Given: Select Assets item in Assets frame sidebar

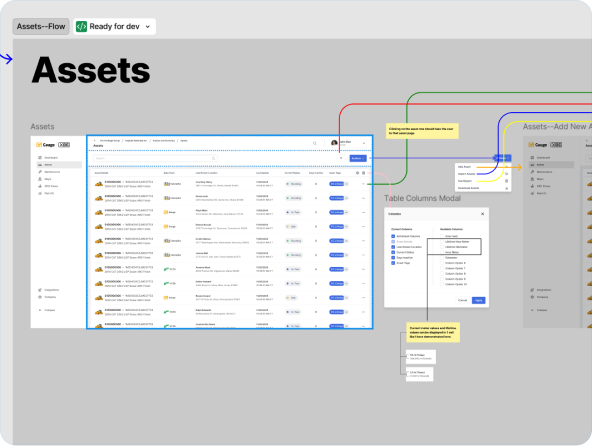Looking at the screenshot, I should (x=59, y=165).
